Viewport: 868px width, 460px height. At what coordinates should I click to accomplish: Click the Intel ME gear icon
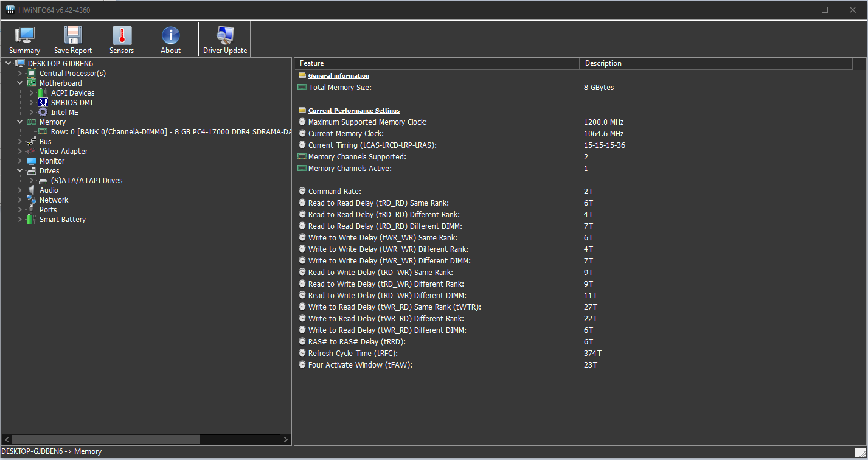[x=43, y=112]
